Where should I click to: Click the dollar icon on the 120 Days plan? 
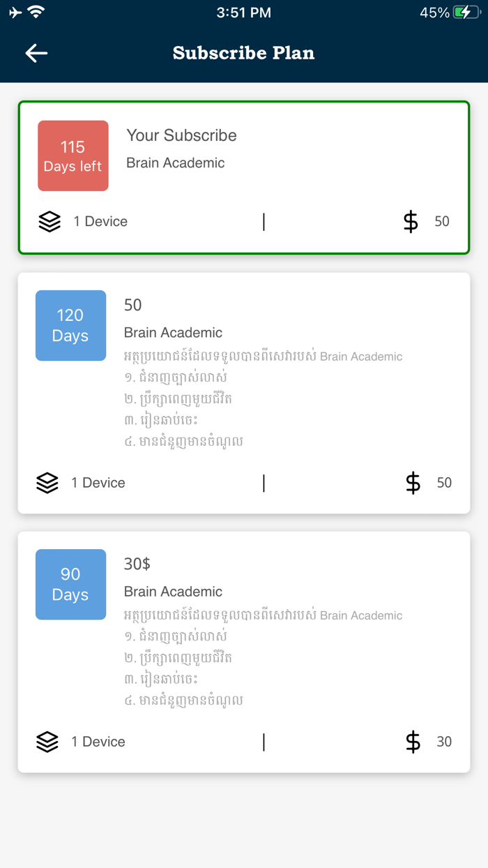413,482
